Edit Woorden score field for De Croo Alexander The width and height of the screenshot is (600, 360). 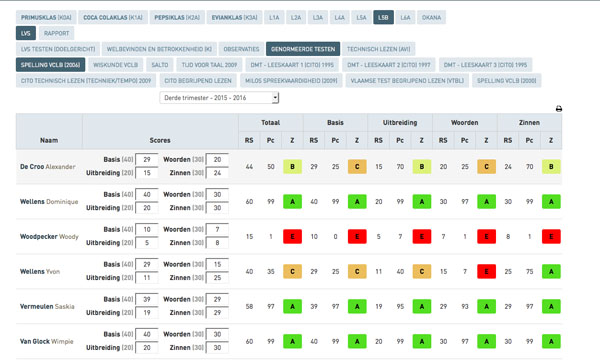217,160
